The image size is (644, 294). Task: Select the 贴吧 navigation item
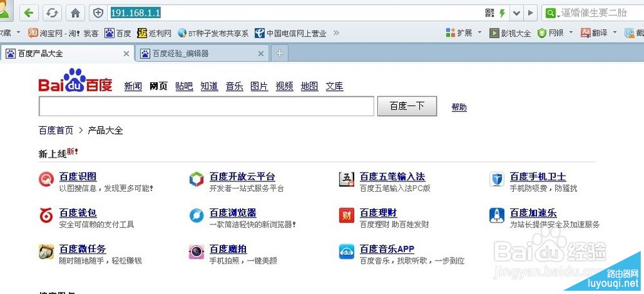[x=184, y=86]
